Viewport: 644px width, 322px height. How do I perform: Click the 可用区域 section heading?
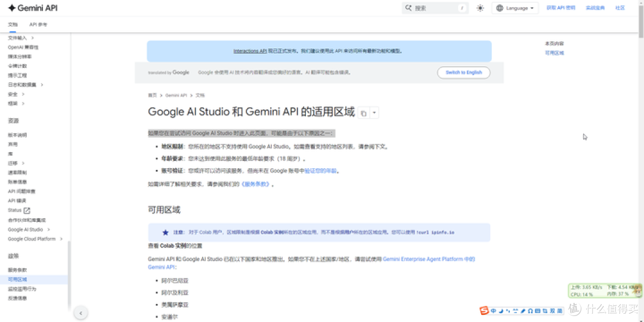click(x=165, y=210)
